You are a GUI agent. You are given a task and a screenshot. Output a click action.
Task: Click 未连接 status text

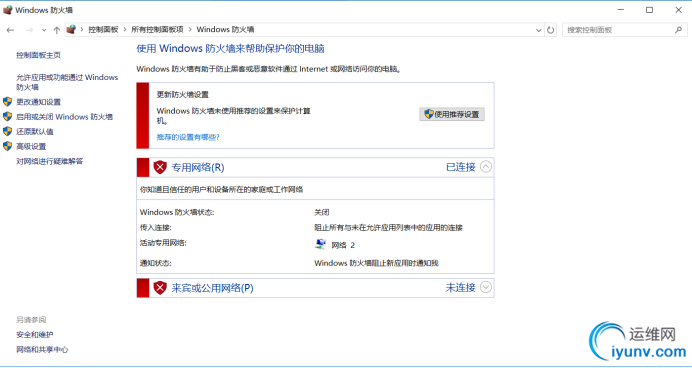click(x=461, y=288)
